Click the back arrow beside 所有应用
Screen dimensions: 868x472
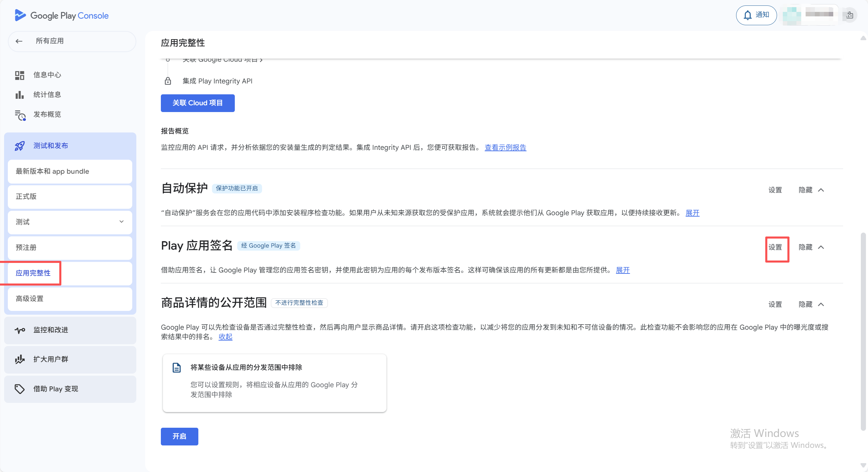pos(19,41)
